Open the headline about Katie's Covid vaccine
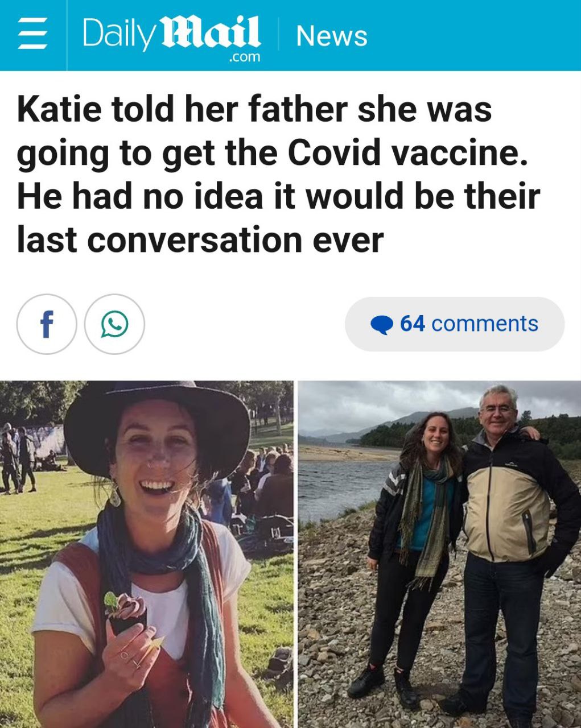581x728 pixels. point(278,174)
